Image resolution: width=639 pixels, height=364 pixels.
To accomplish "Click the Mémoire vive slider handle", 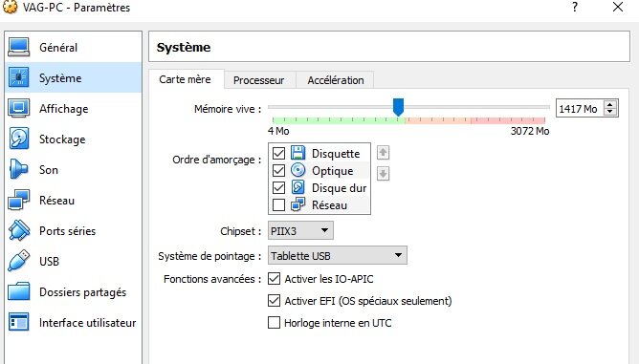I will tap(398, 107).
